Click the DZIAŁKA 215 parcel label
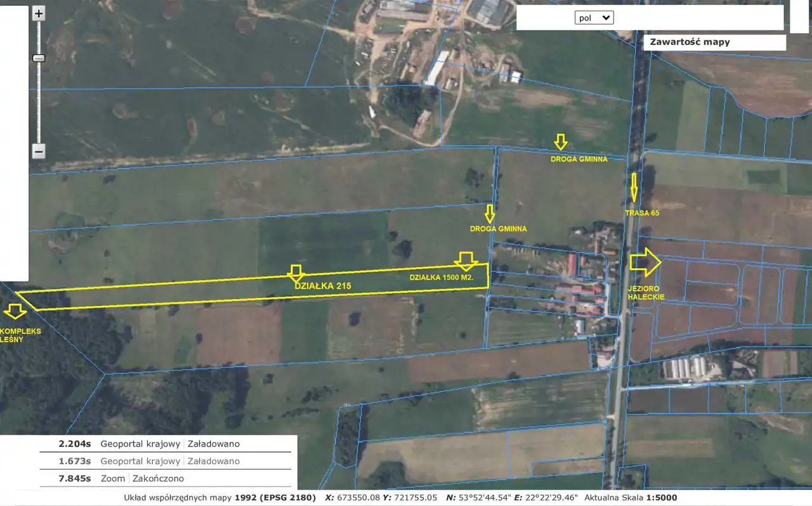 pos(323,286)
